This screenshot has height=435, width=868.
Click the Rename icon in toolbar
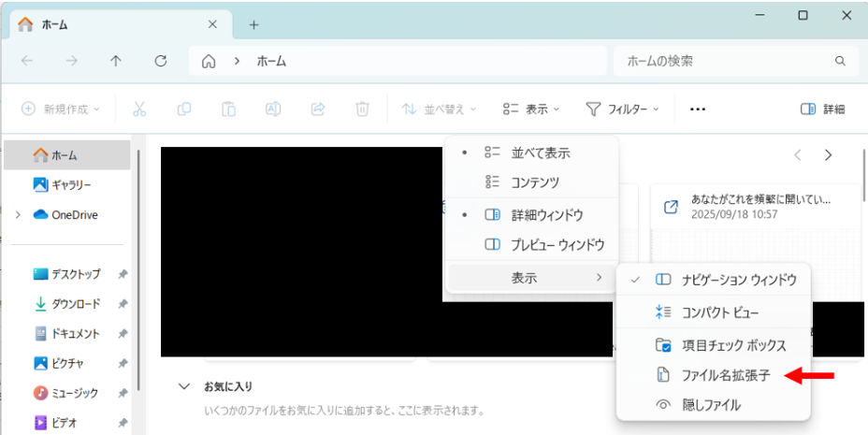click(x=273, y=109)
